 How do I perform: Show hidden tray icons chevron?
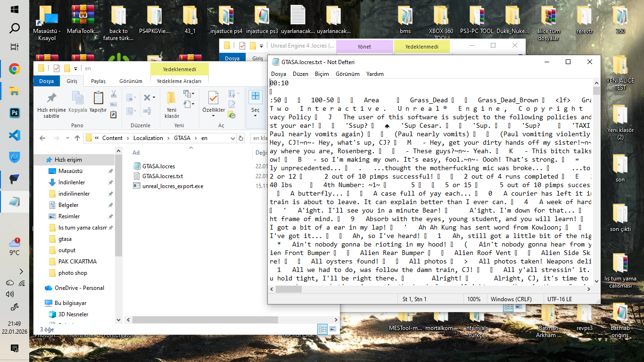pos(21,271)
